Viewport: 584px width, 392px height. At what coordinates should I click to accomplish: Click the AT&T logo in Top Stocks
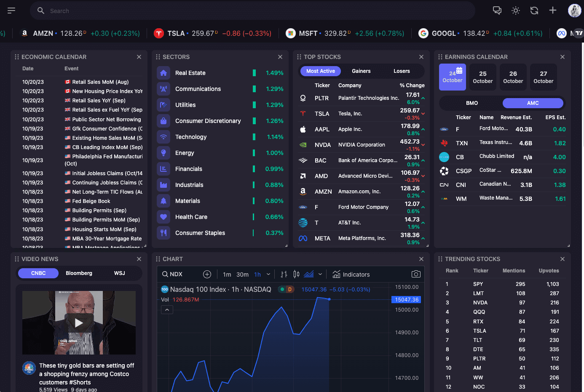click(x=303, y=223)
